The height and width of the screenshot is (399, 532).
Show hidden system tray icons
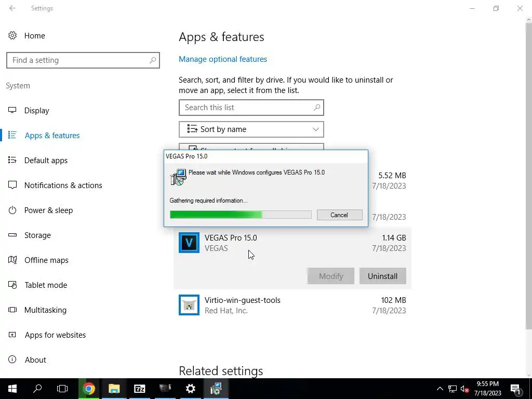pos(440,389)
